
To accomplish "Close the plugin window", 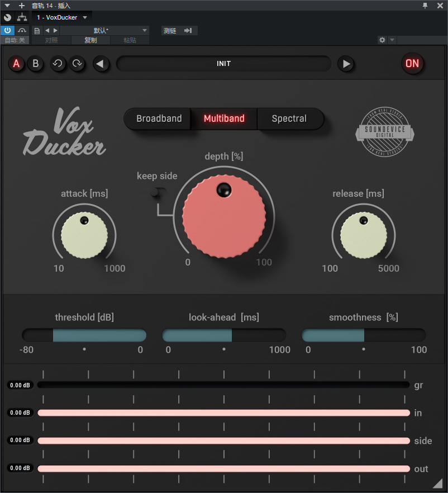I will coord(440,6).
